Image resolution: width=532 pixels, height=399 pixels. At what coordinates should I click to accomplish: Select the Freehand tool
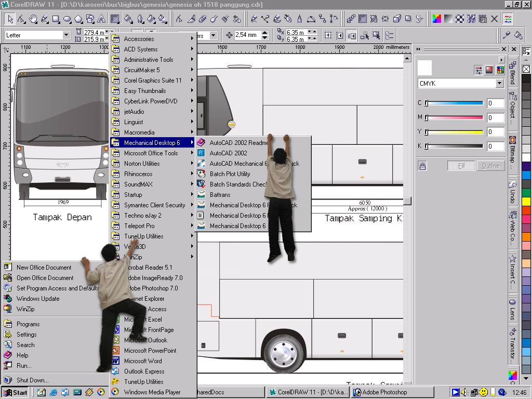coord(45,19)
